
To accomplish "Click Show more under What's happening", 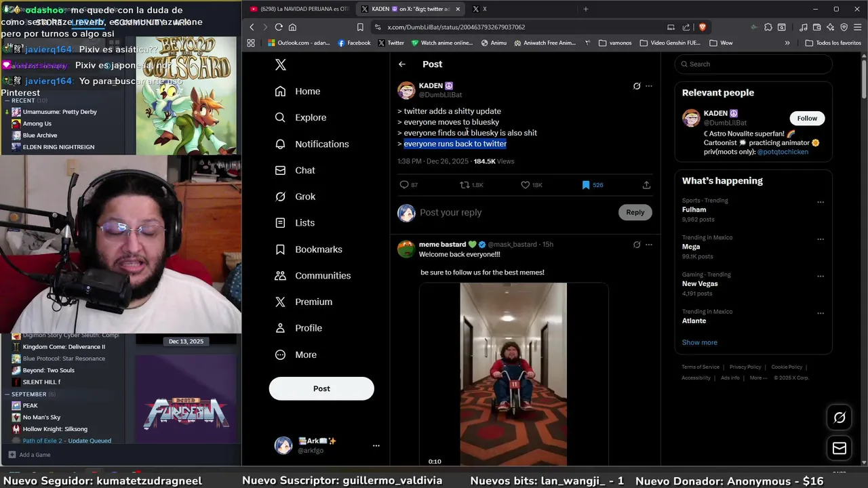I will point(699,342).
